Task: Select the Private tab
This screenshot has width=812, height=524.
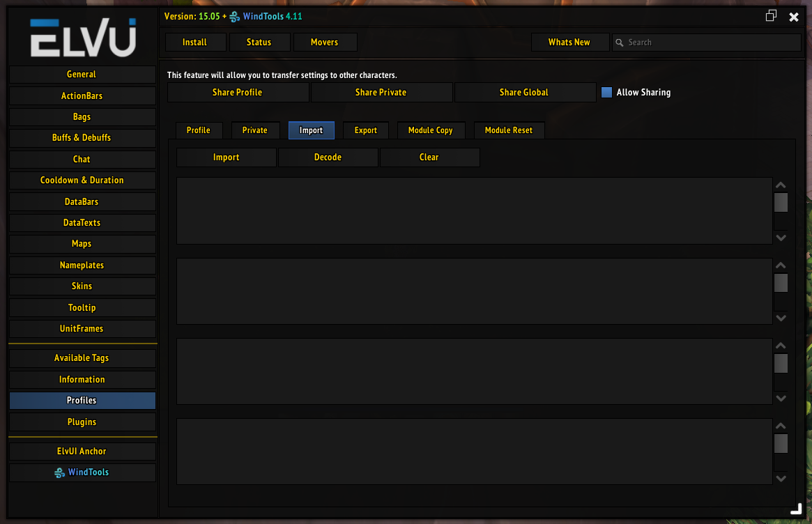Action: point(255,130)
